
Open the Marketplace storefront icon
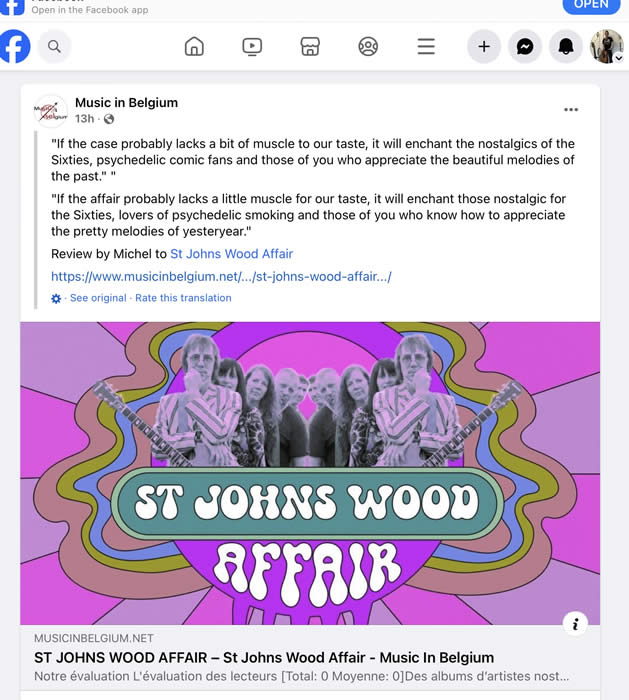click(310, 46)
